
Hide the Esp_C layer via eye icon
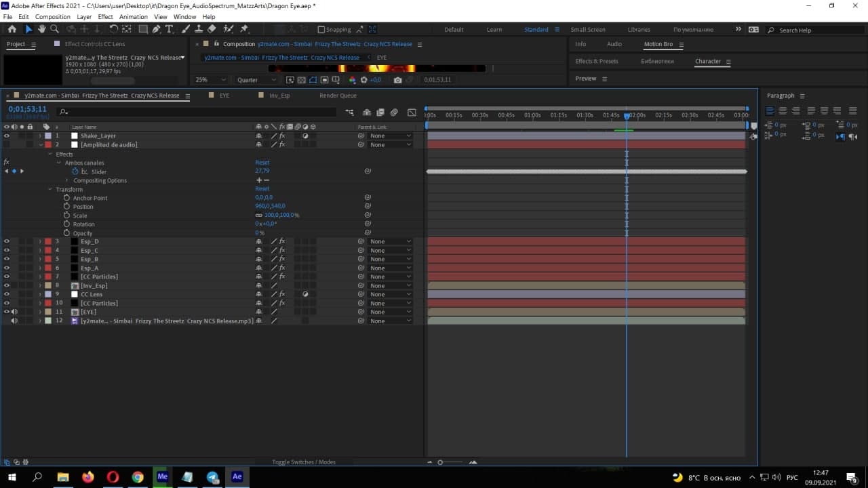click(7, 250)
